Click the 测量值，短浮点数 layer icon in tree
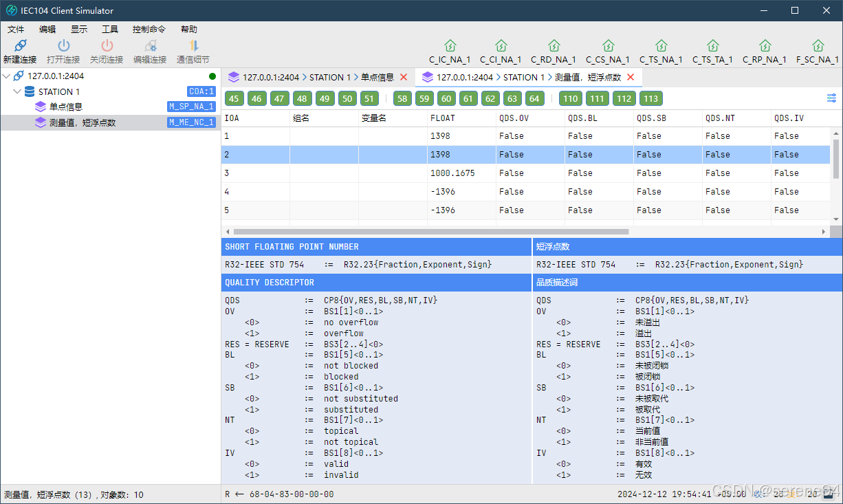The width and height of the screenshot is (843, 504). pos(41,122)
